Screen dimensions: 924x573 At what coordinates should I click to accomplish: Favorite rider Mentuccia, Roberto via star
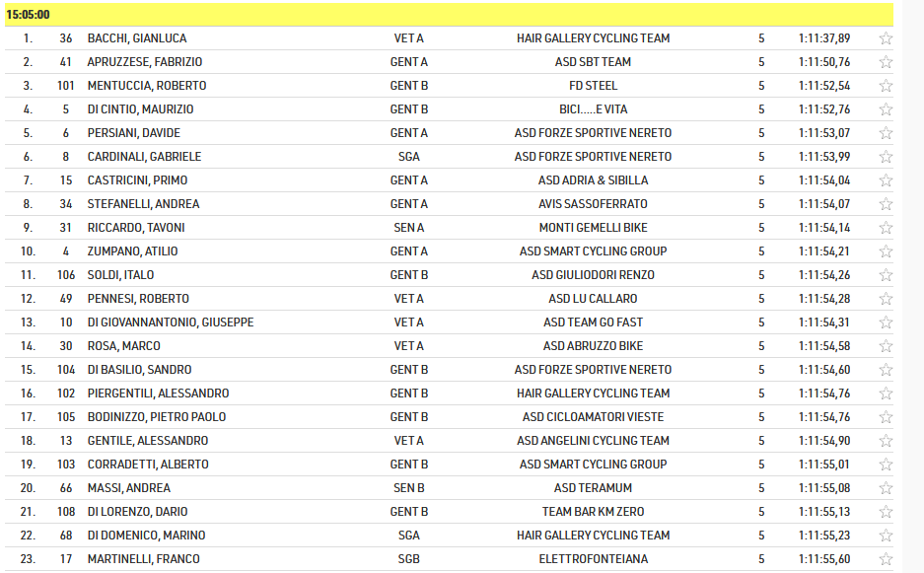(x=886, y=86)
